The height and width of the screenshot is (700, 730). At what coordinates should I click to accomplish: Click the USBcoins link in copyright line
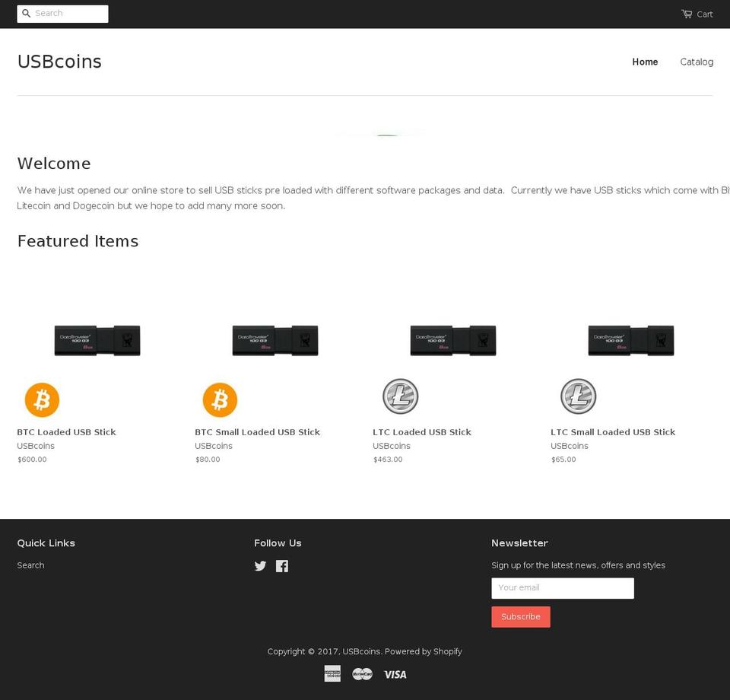pos(361,651)
